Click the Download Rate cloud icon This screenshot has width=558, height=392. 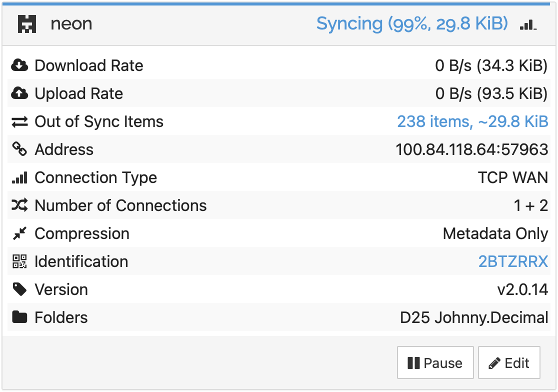19,65
